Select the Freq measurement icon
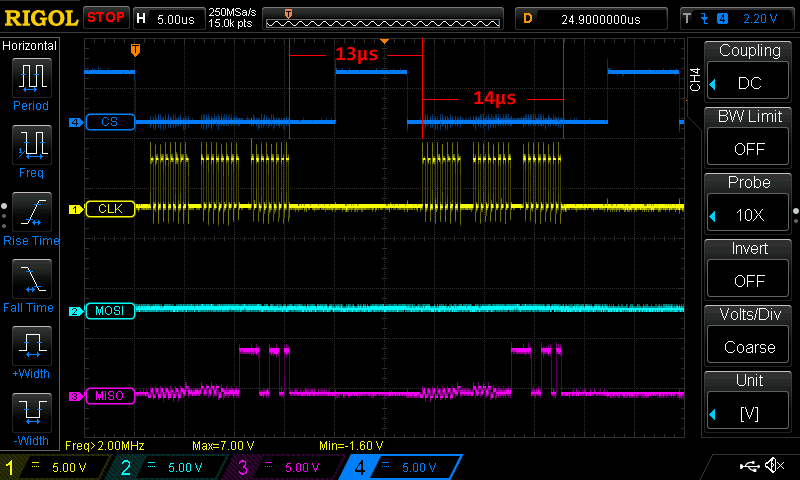 pyautogui.click(x=32, y=144)
